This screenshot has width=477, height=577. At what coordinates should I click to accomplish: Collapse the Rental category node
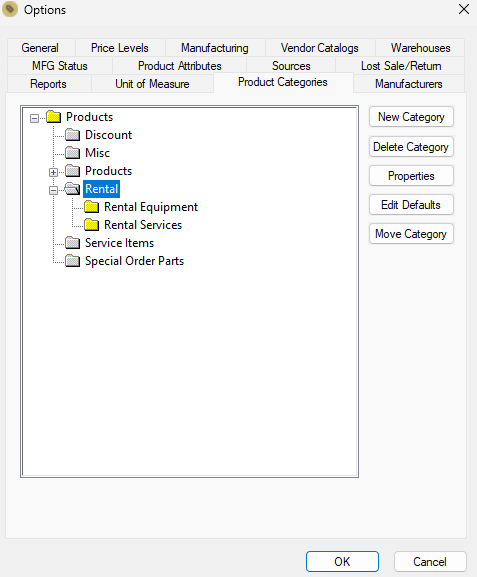point(53,190)
